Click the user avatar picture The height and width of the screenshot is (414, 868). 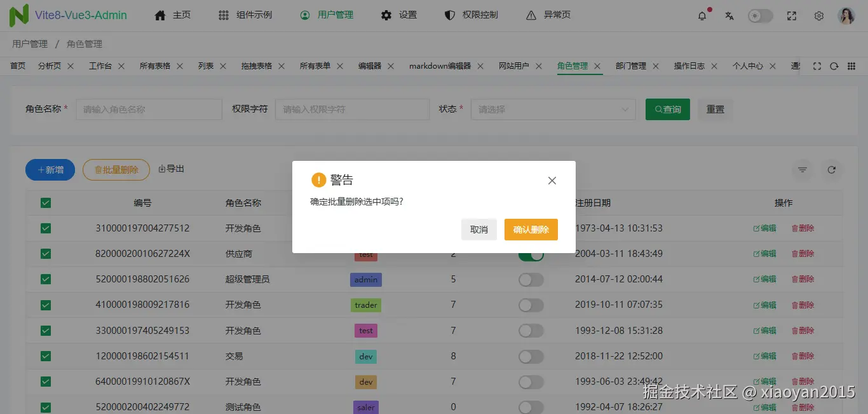pyautogui.click(x=846, y=16)
